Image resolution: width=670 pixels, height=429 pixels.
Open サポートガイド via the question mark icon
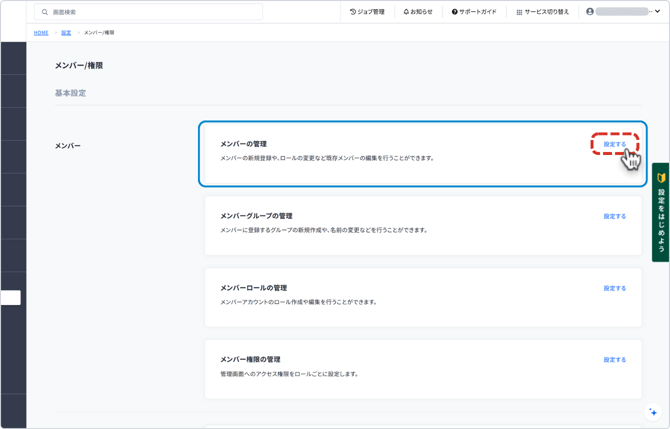pyautogui.click(x=455, y=12)
